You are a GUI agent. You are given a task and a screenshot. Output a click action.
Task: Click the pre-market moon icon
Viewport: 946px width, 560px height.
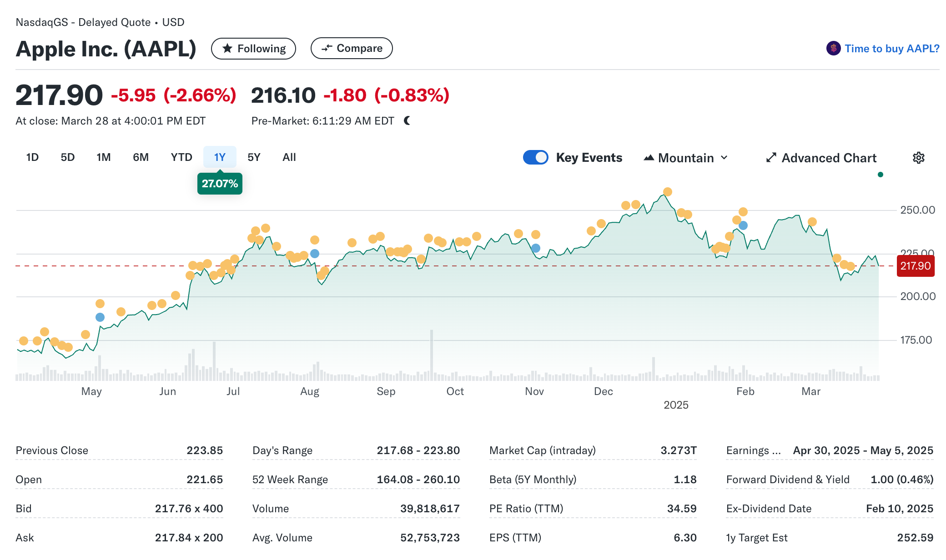pyautogui.click(x=407, y=120)
